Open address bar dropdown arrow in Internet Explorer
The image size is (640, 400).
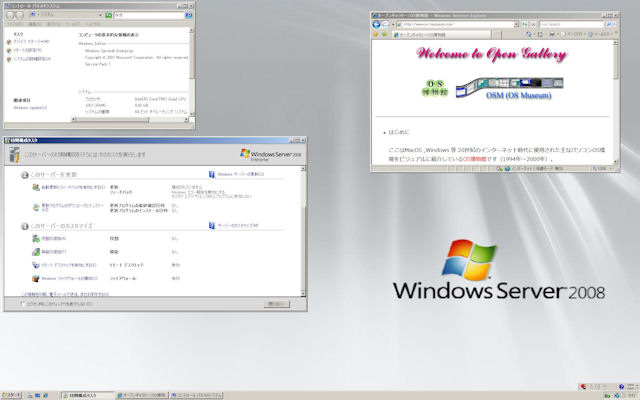(516, 24)
